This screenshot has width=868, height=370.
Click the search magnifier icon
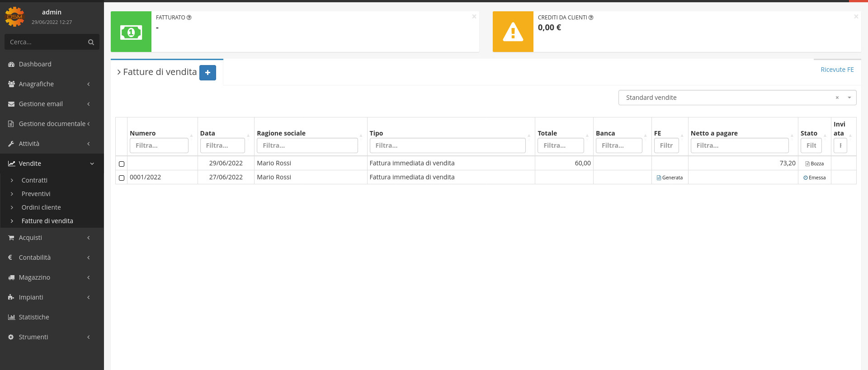coord(91,42)
